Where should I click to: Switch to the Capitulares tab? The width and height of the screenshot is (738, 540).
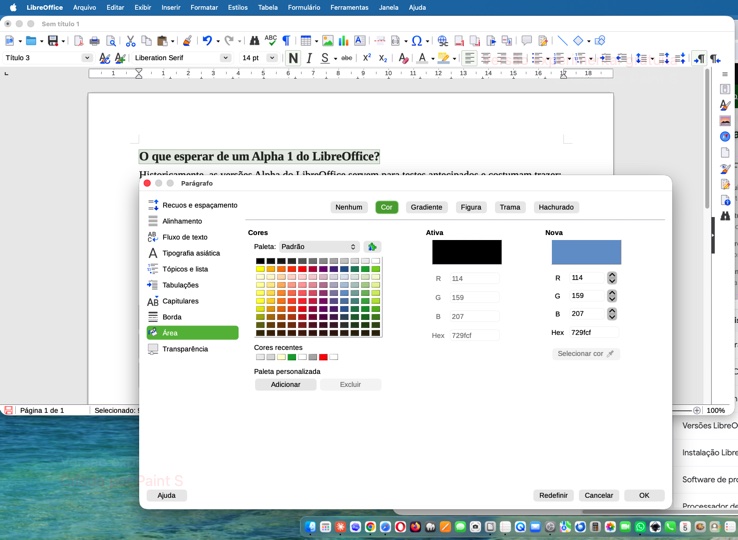193,301
